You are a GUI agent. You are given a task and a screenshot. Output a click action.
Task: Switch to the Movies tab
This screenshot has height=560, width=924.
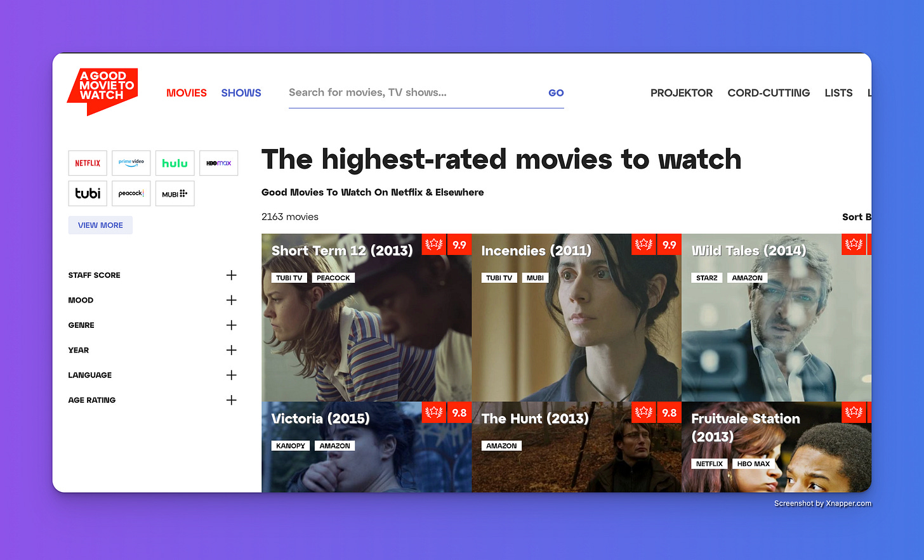(x=187, y=93)
